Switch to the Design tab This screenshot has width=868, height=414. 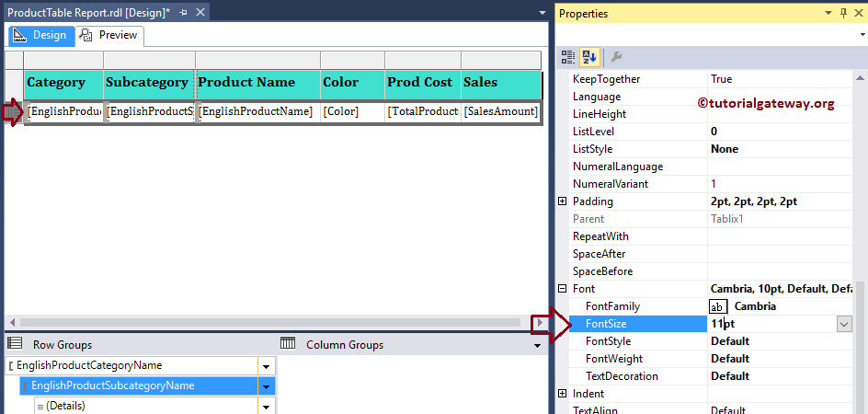click(40, 35)
